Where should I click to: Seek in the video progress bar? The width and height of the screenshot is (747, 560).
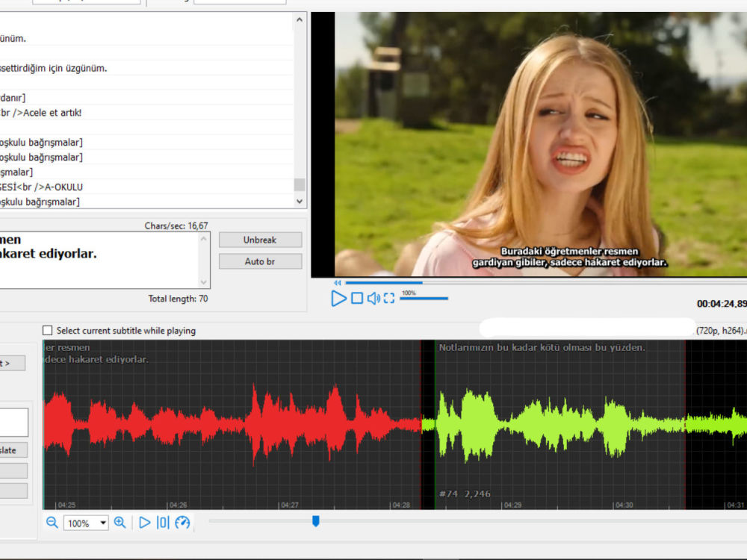(546, 283)
